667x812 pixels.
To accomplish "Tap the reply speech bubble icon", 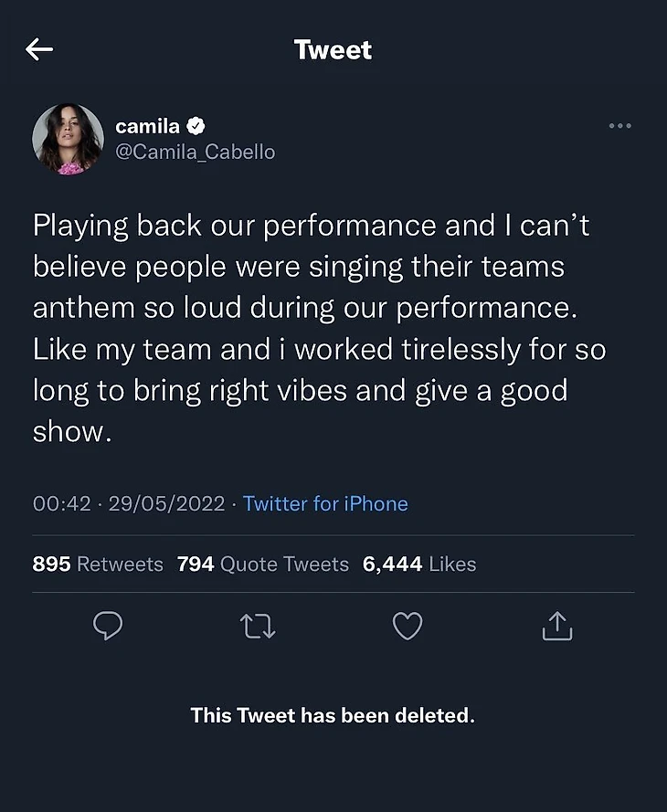I will (109, 626).
